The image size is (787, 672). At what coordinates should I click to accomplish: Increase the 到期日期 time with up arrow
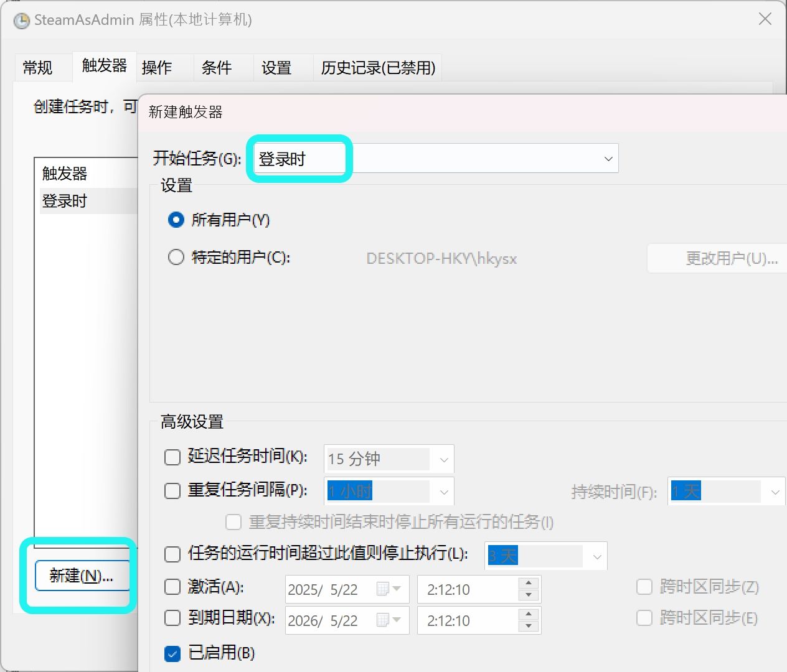[x=529, y=614]
